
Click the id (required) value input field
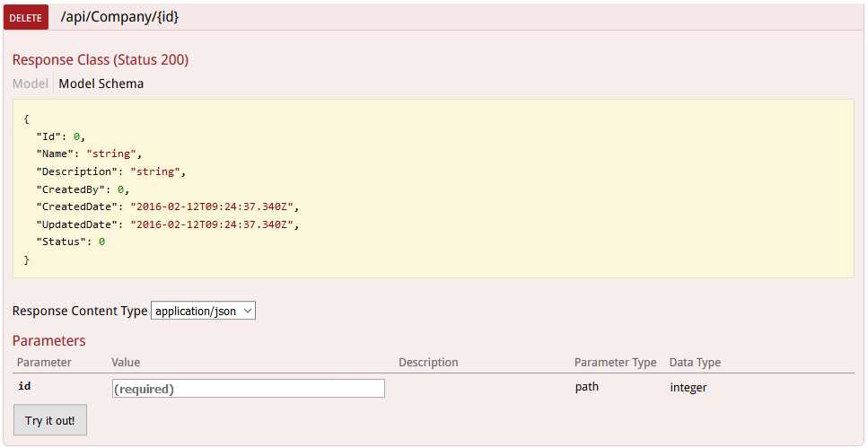pos(248,389)
